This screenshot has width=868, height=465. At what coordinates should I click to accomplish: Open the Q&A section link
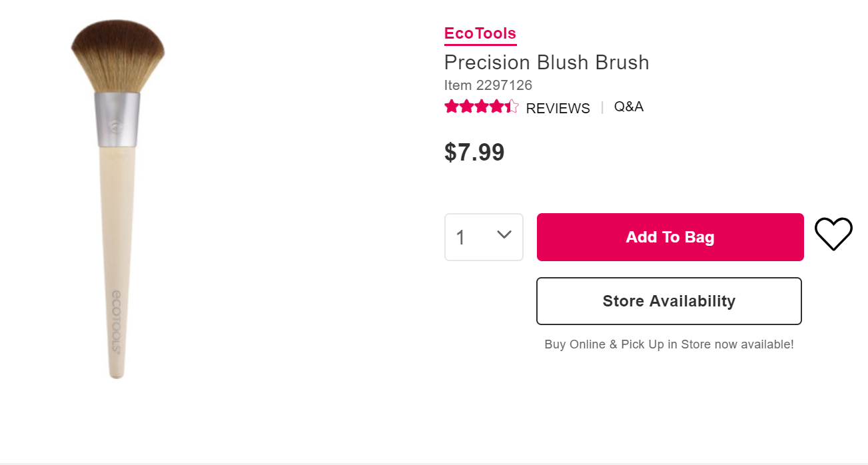tap(629, 107)
